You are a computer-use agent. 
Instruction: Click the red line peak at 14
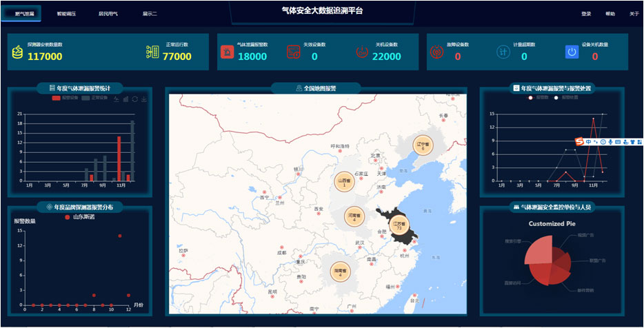(593, 119)
